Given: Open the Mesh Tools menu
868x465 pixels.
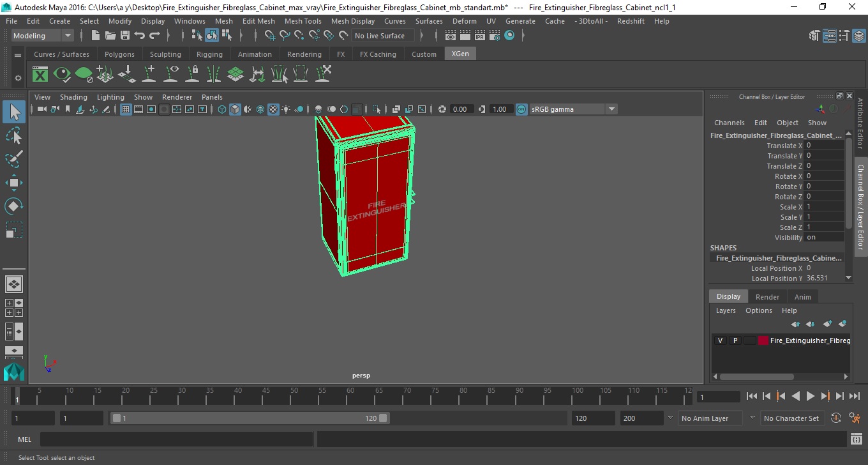Looking at the screenshot, I should tap(303, 21).
